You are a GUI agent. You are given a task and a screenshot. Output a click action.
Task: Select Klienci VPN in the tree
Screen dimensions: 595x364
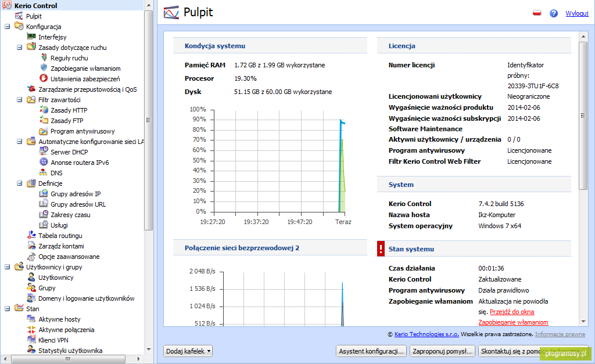pos(53,340)
